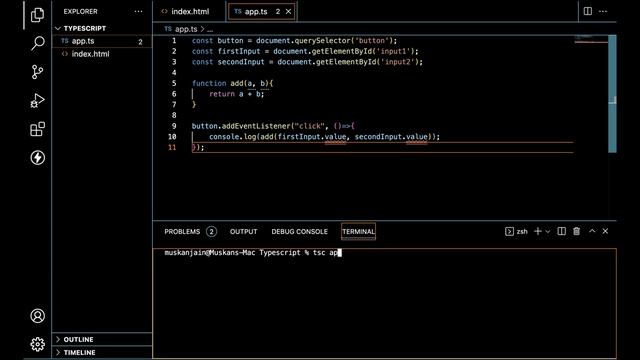Open editor more actions ellipsis

click(603, 11)
